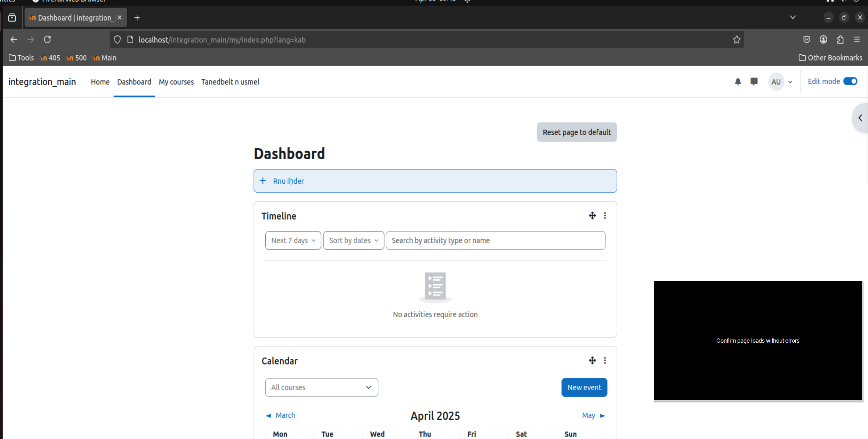
Task: Click the browser back arrow
Action: [14, 40]
